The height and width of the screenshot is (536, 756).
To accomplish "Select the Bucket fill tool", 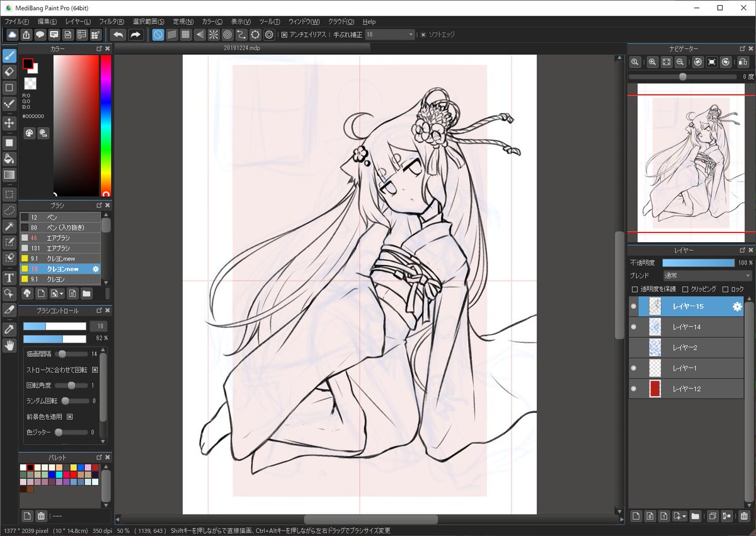I will [x=9, y=158].
